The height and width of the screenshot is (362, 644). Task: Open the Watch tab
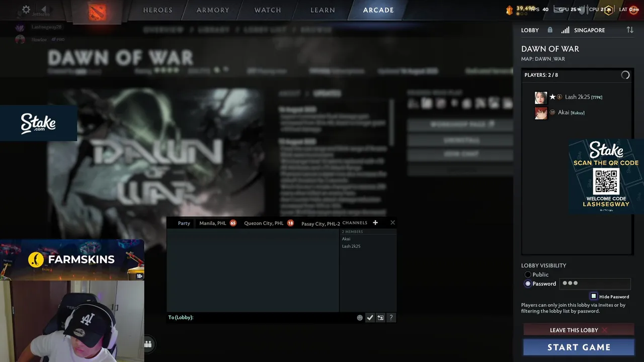[x=268, y=10]
